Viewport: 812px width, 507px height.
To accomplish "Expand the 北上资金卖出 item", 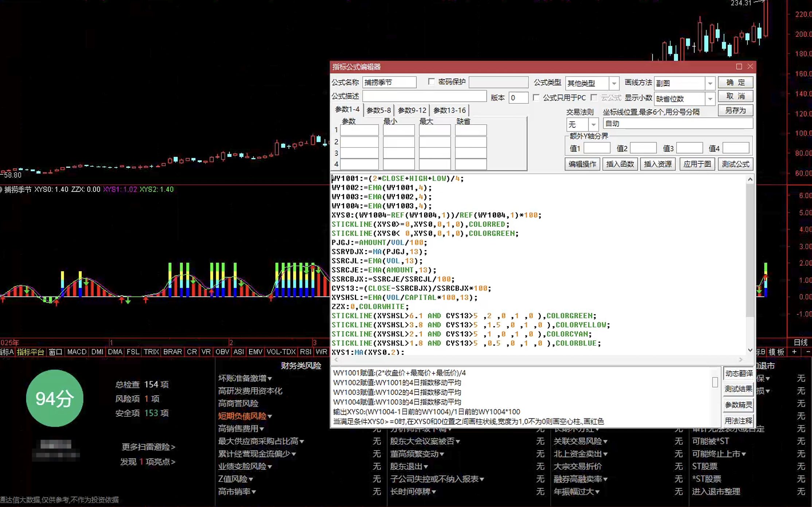I will tap(605, 454).
